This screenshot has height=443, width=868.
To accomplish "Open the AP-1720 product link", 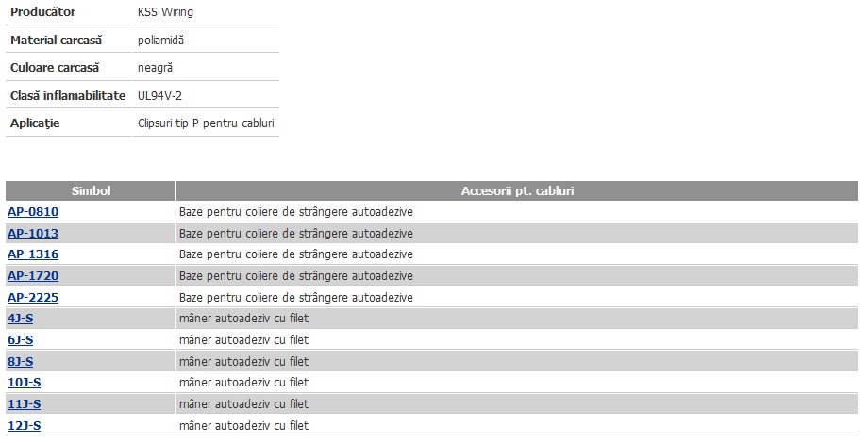I will [33, 276].
